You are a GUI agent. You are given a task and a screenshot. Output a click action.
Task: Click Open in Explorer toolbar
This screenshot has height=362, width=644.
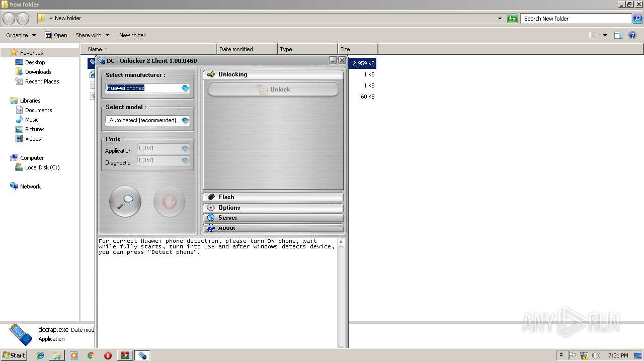(56, 35)
